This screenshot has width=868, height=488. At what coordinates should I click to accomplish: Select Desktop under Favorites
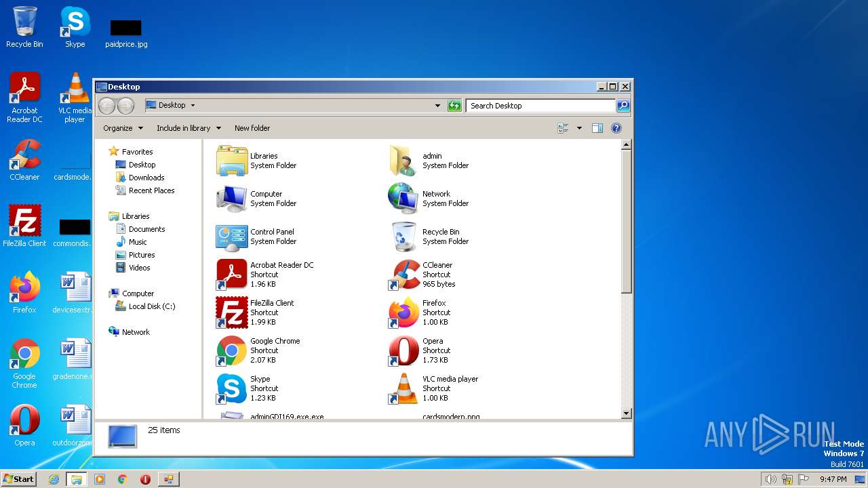click(136, 165)
